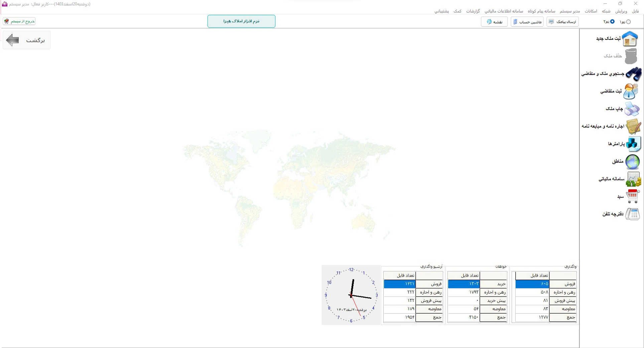Select the theme 1 radio button (تم۱)
The width and height of the screenshot is (644, 348).
pos(628,22)
